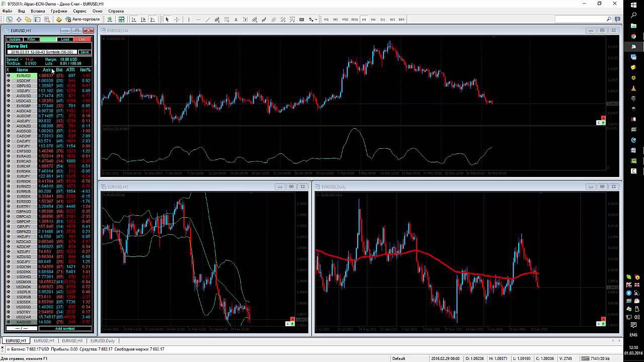Toggle the Navigator toolbar icon

pos(28,19)
